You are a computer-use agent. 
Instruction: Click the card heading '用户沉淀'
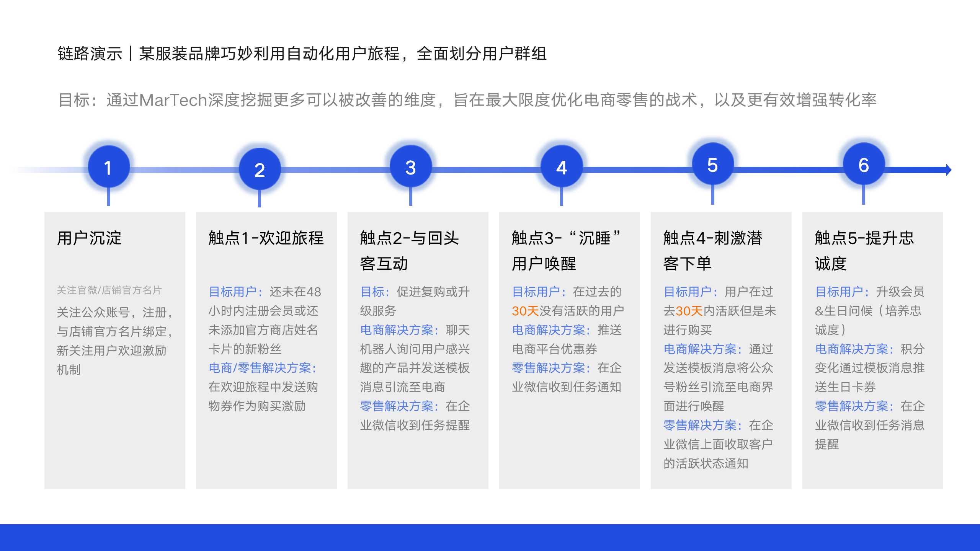pyautogui.click(x=89, y=238)
